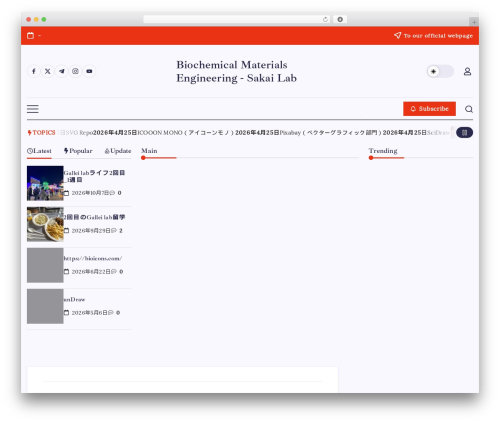Click the date 2026年9月29日 on second post
Image resolution: width=500 pixels, height=423 pixels.
(x=91, y=231)
